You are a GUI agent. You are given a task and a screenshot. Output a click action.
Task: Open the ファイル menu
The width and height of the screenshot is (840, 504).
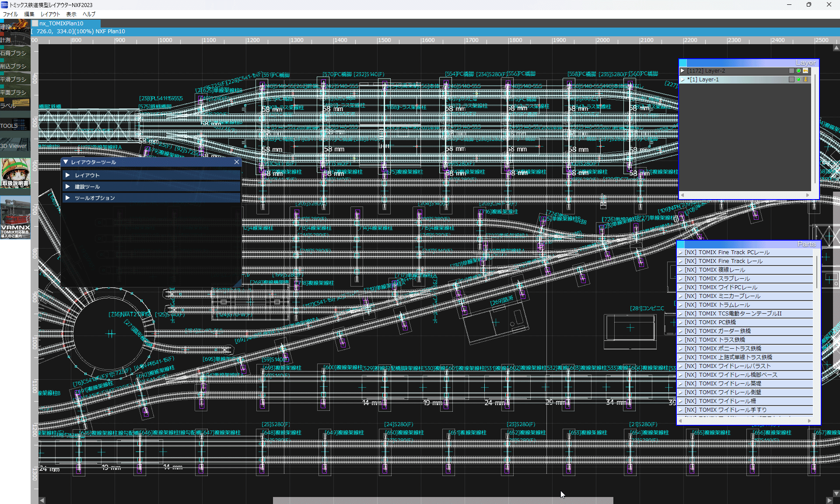tap(10, 14)
